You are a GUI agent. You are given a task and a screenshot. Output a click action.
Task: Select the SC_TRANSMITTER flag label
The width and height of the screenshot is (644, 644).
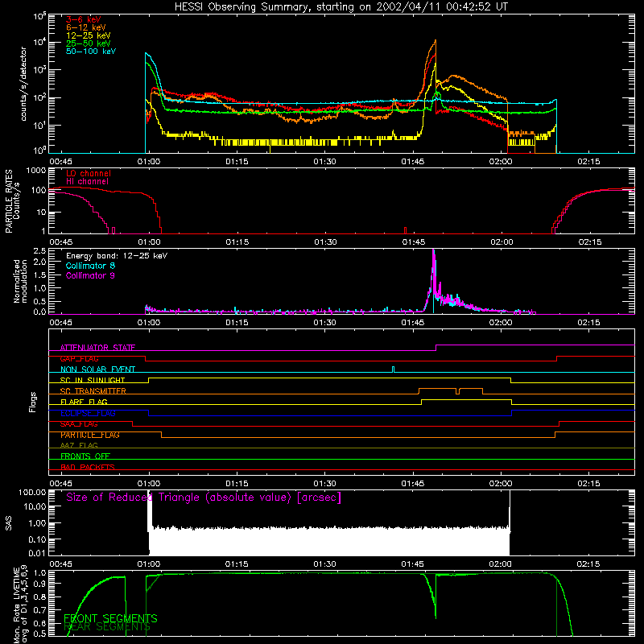coord(93,391)
